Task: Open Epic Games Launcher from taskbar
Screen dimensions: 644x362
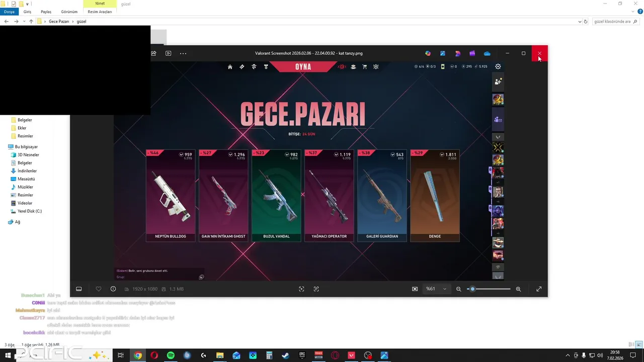Action: point(302,355)
